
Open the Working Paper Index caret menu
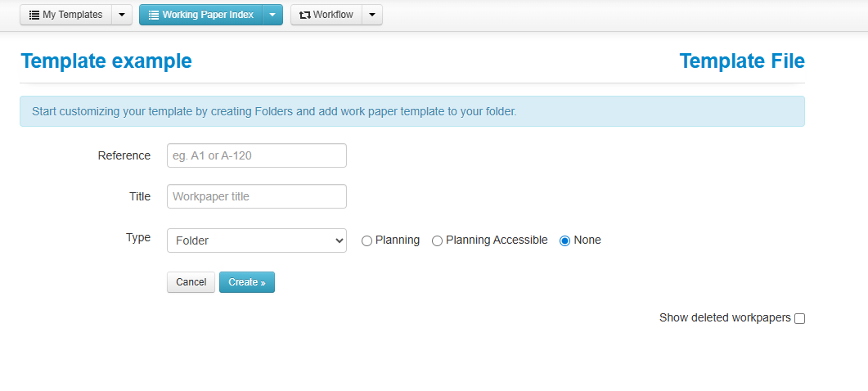pyautogui.click(x=272, y=15)
